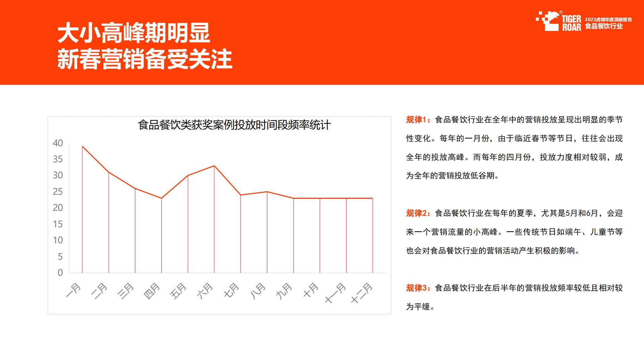Click the Tiger Roar logo icon

point(549,20)
